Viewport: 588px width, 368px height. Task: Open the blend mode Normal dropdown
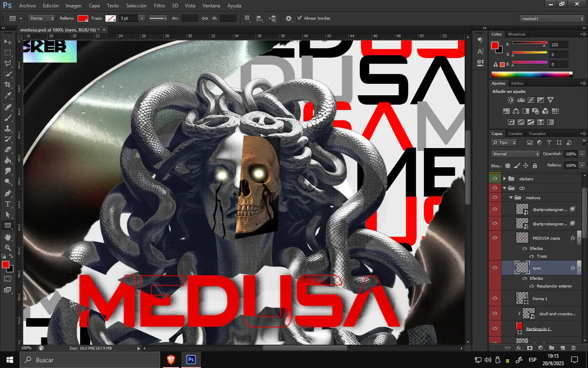[x=515, y=154]
